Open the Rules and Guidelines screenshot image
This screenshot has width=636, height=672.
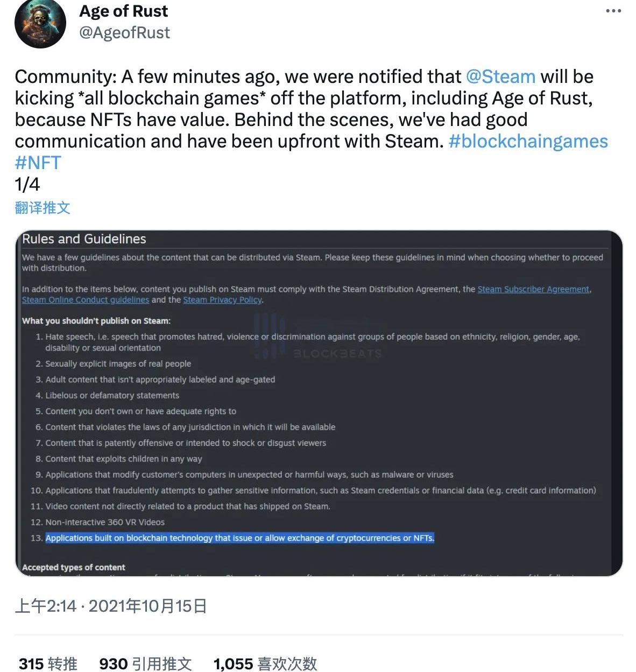point(319,409)
